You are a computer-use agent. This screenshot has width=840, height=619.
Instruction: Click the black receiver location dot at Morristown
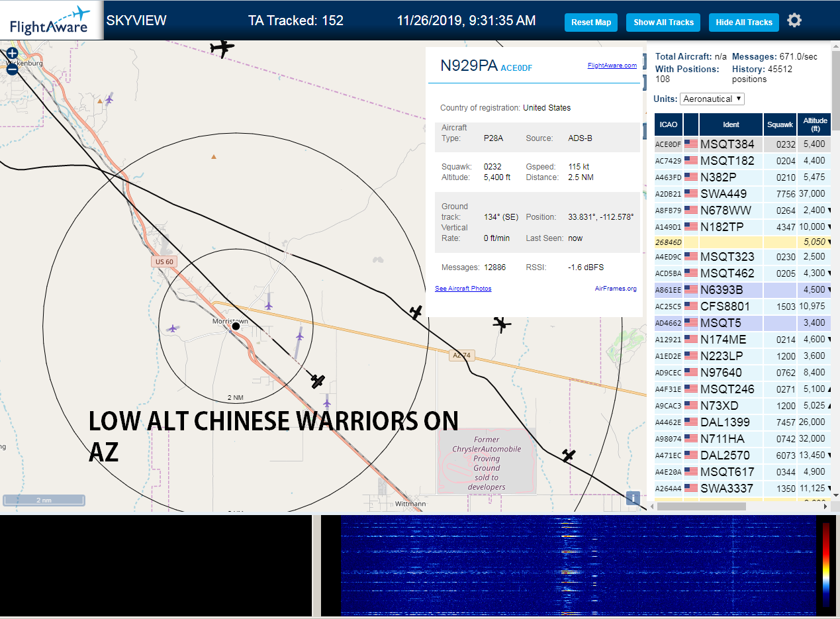click(x=236, y=326)
